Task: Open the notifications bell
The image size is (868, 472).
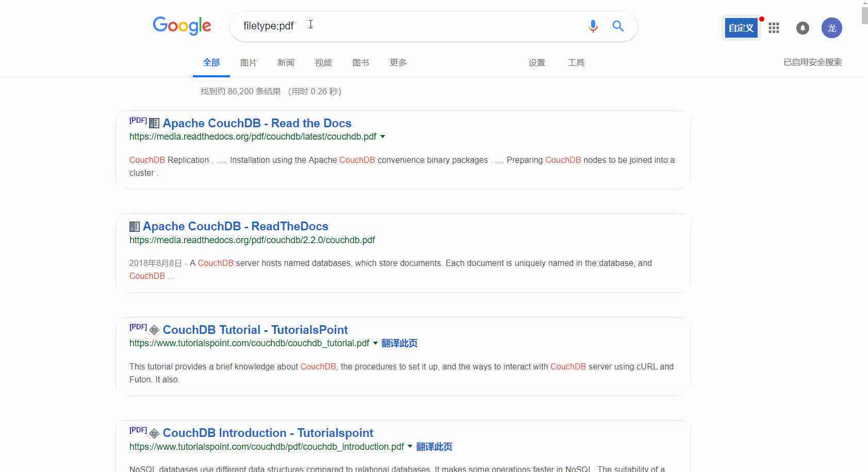Action: [x=803, y=28]
